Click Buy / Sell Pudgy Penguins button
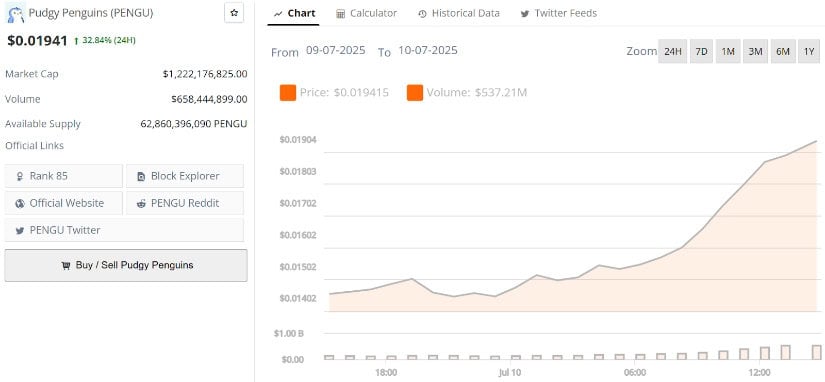825x382 pixels. click(x=126, y=265)
